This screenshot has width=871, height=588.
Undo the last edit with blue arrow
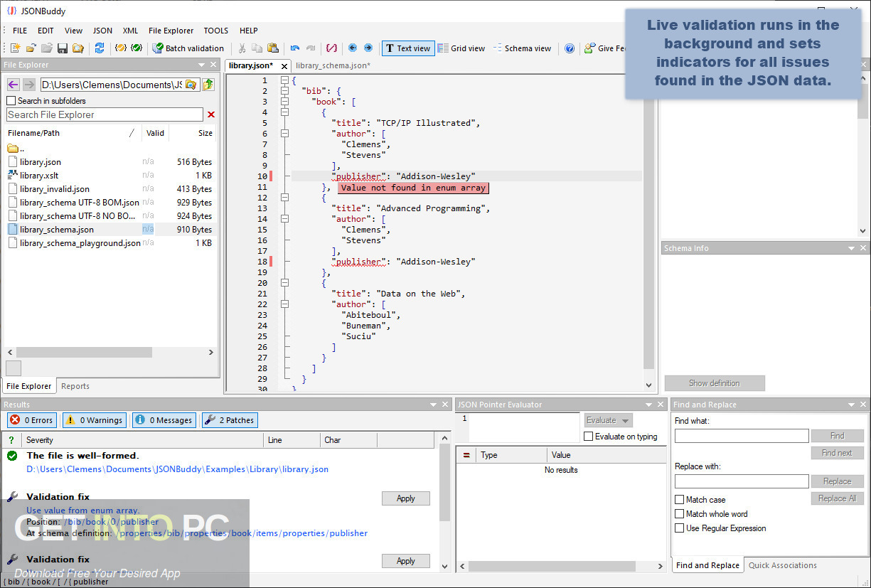tap(295, 48)
